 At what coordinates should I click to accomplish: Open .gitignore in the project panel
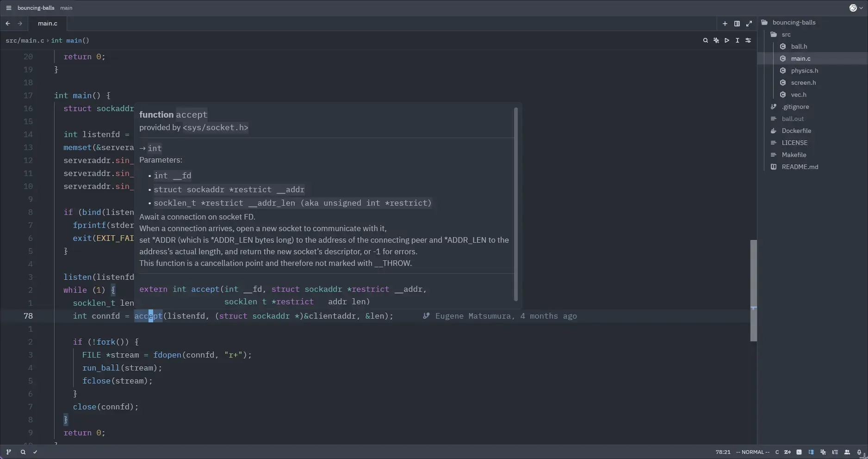[795, 107]
